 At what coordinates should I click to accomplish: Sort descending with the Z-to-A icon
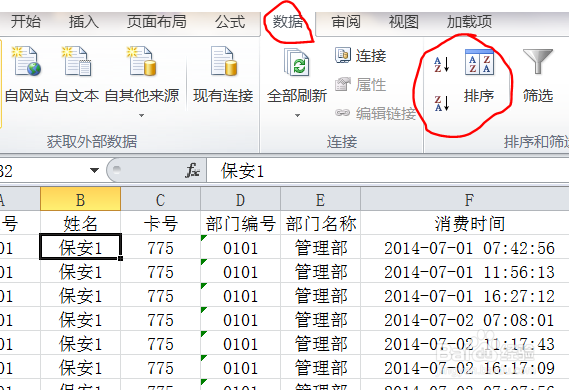[442, 103]
